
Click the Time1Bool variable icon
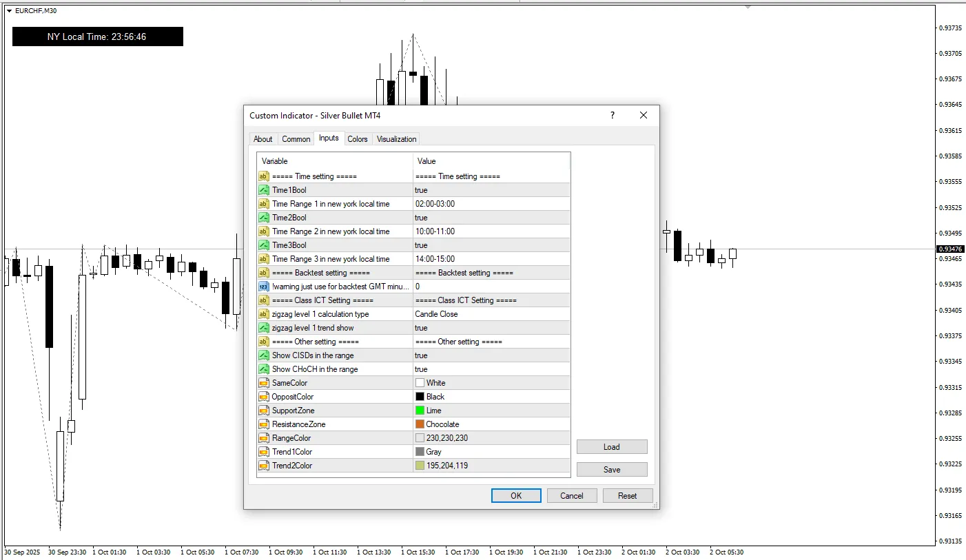pyautogui.click(x=263, y=190)
